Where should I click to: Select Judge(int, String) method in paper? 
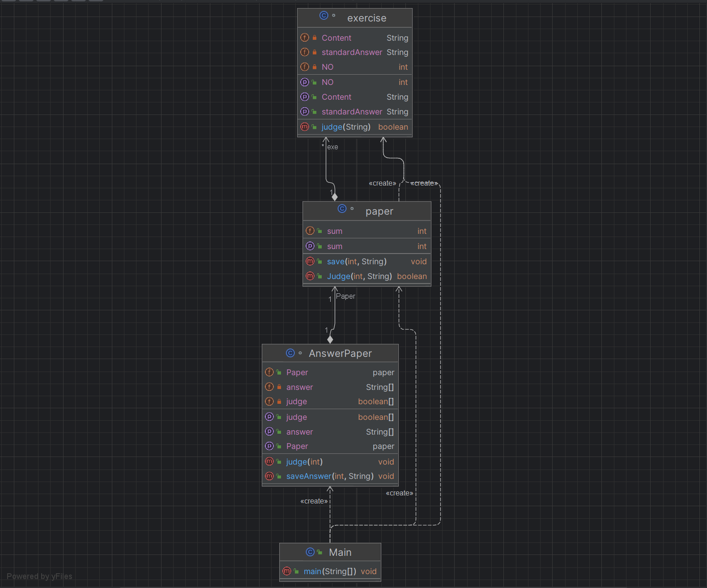[359, 276]
